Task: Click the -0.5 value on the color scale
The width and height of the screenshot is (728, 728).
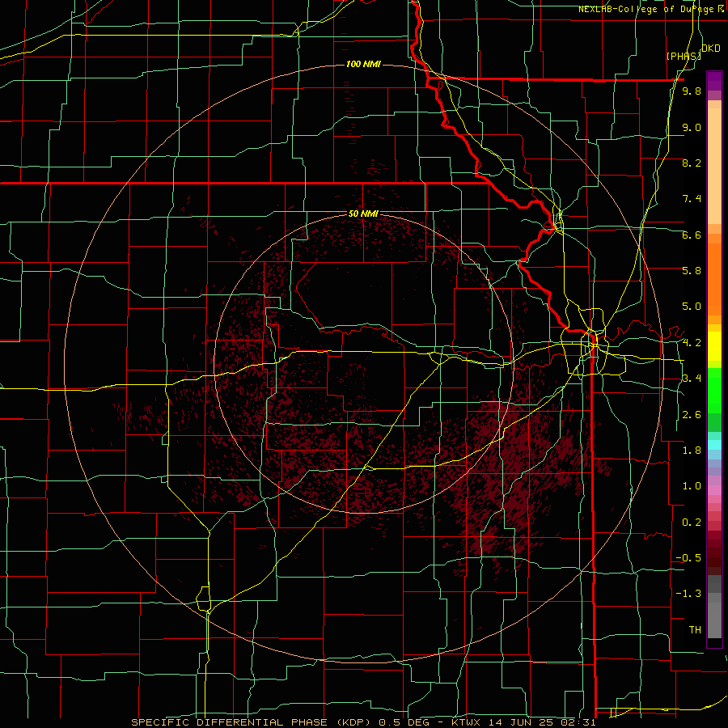Action: point(688,558)
